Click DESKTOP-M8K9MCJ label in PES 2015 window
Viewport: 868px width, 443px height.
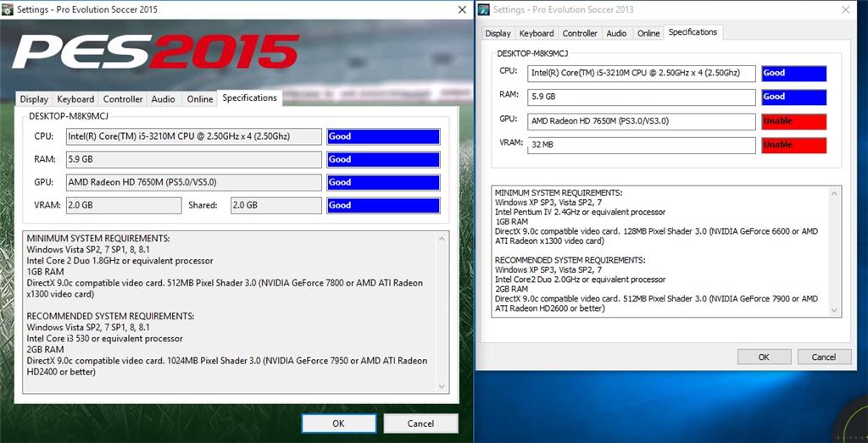pos(70,117)
